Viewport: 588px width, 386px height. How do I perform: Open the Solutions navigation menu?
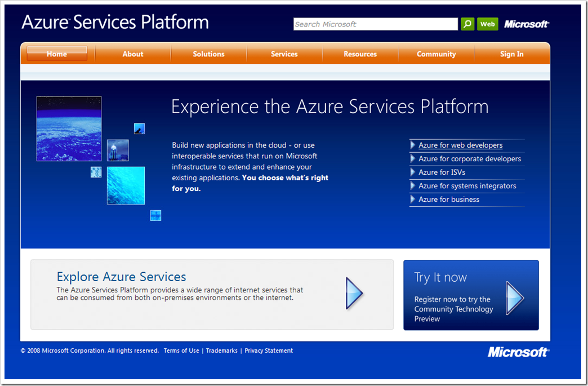tap(208, 54)
